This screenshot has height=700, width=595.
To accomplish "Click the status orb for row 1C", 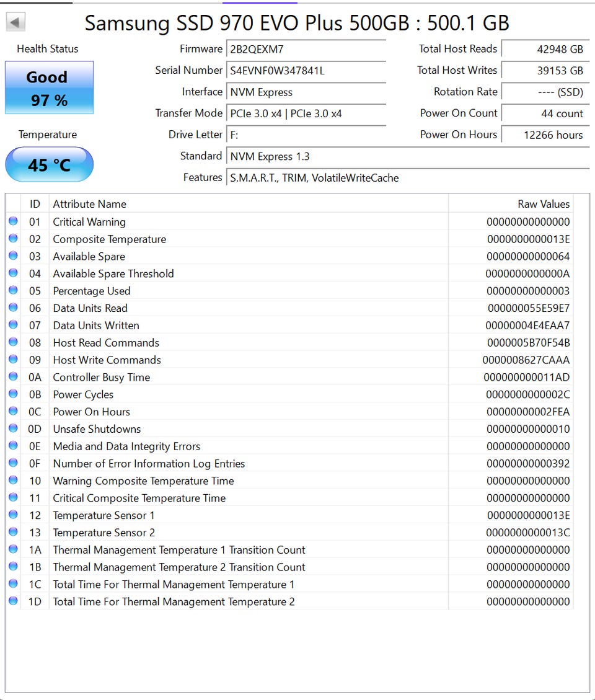I will coord(14,583).
